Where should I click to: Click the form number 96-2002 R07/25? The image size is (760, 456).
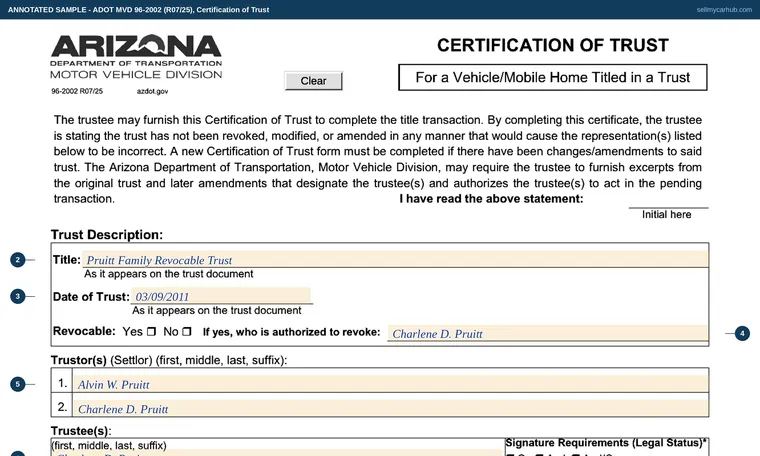[x=77, y=91]
